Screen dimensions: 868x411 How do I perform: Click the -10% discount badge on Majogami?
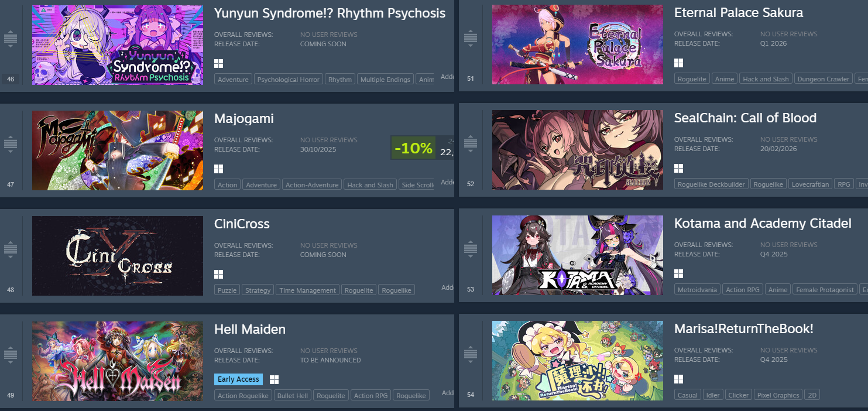(413, 148)
